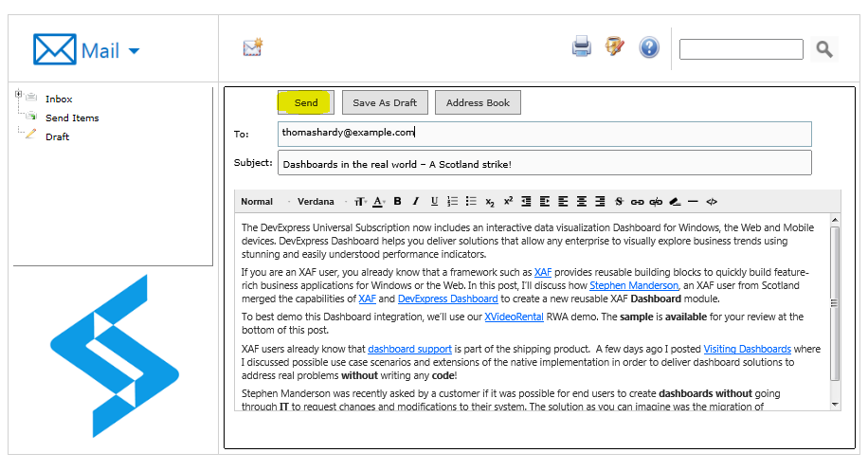This screenshot has height=471, width=868.
Task: Open the DevExpress Dashboard link
Action: (448, 299)
